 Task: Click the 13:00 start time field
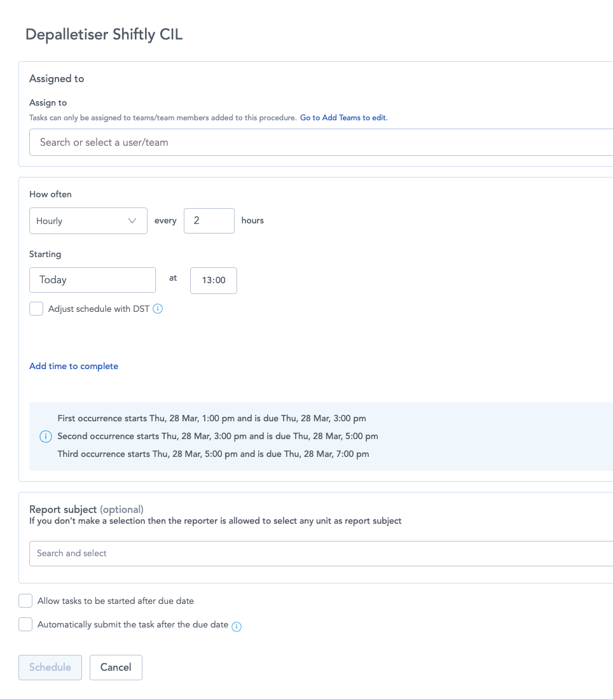coord(214,281)
